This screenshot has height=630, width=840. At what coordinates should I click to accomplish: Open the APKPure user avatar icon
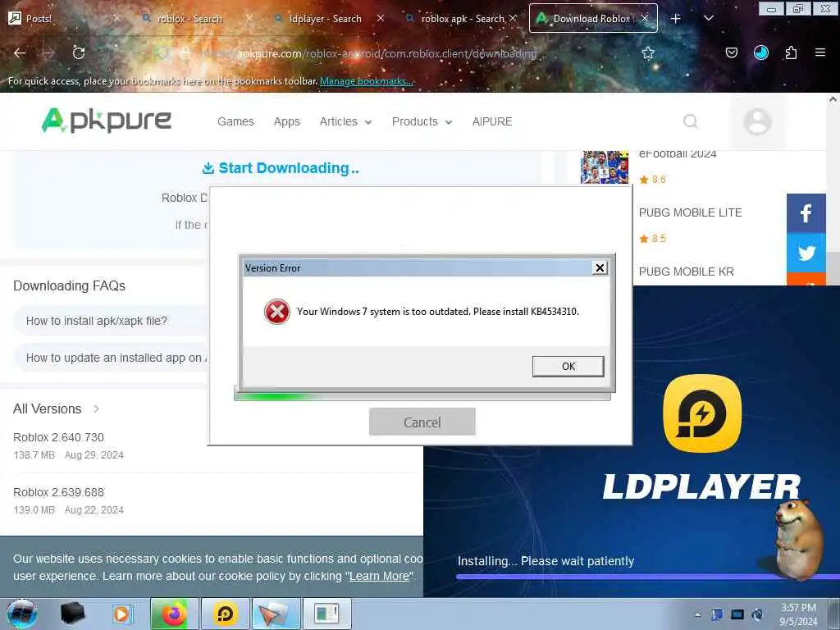point(757,121)
